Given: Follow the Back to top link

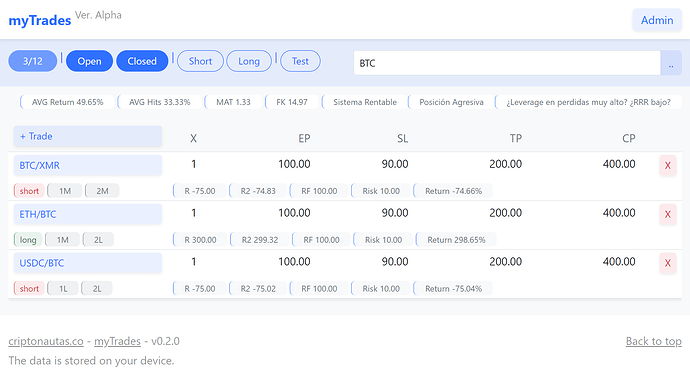Looking at the screenshot, I should 653,341.
